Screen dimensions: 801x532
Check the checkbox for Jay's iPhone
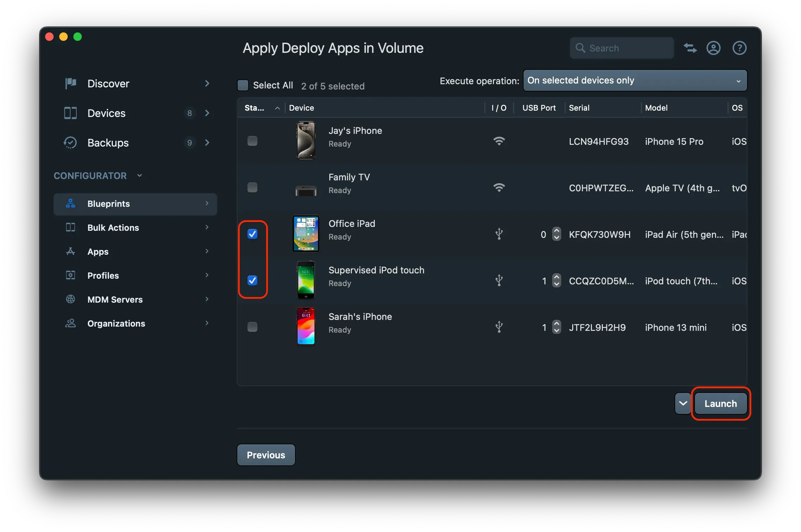tap(252, 141)
